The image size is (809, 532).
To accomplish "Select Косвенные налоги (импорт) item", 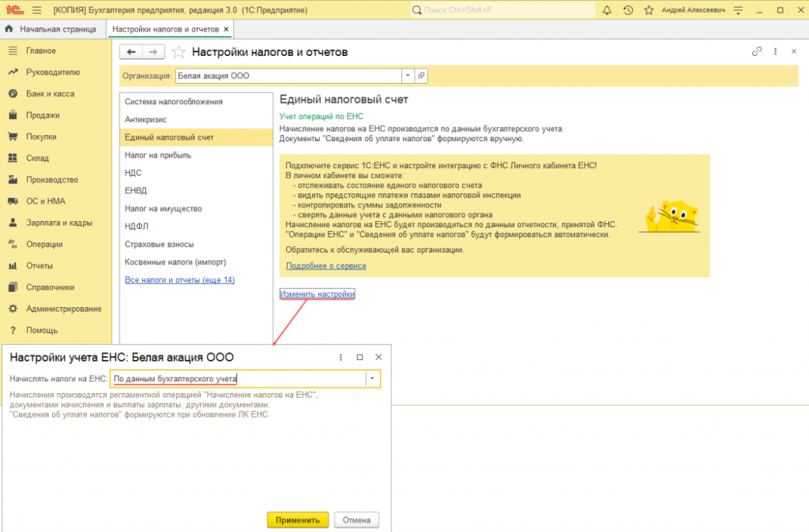I will click(196, 262).
